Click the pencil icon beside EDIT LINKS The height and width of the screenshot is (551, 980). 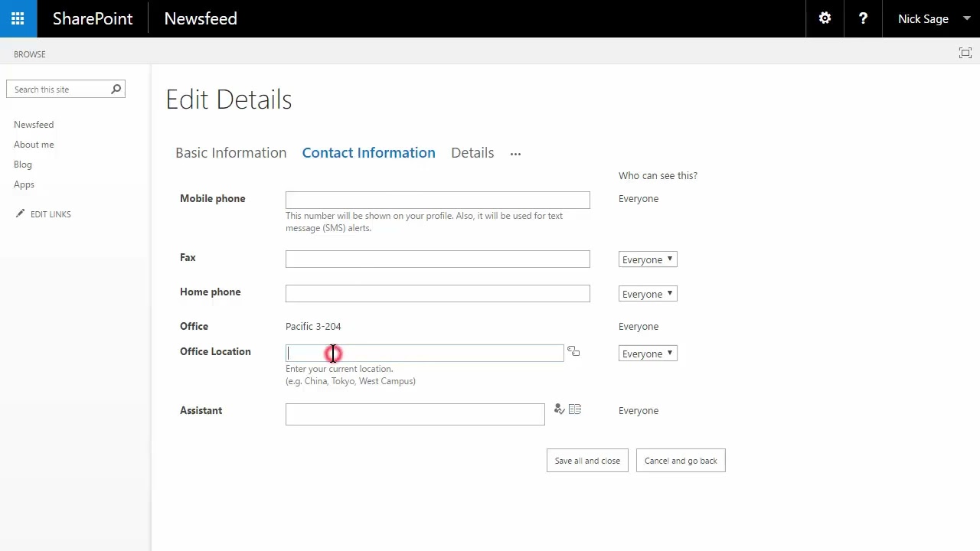20,214
